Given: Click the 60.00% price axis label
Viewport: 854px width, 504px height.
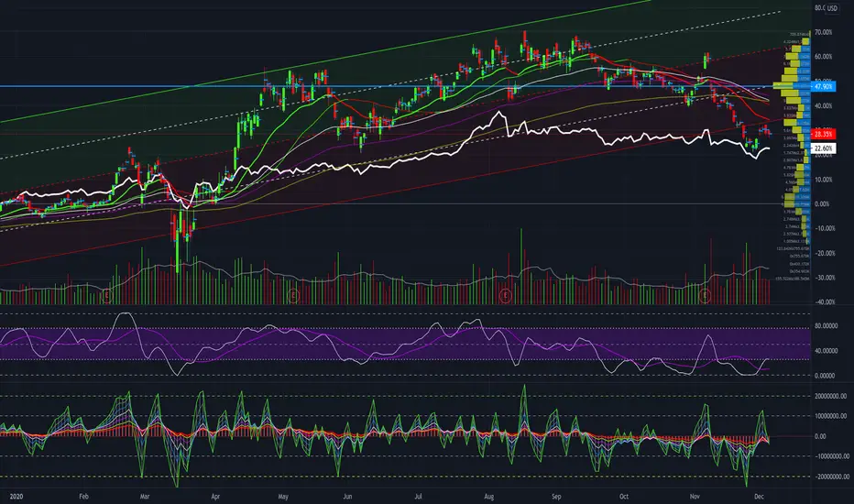Looking at the screenshot, I should [823, 57].
